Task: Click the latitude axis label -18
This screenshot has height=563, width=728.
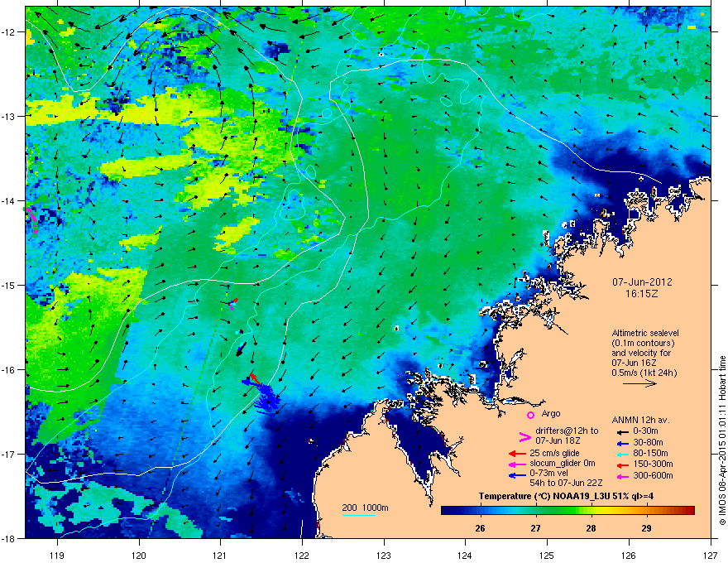Action: coord(9,538)
